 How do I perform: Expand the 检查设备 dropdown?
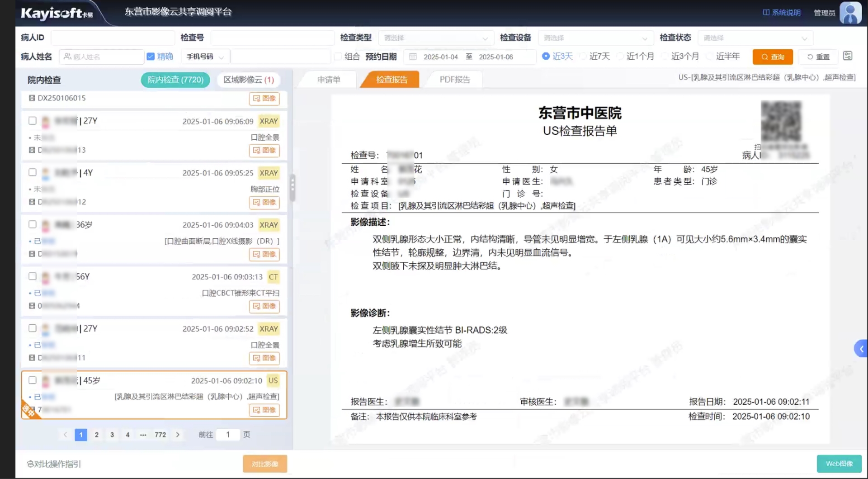pyautogui.click(x=595, y=38)
